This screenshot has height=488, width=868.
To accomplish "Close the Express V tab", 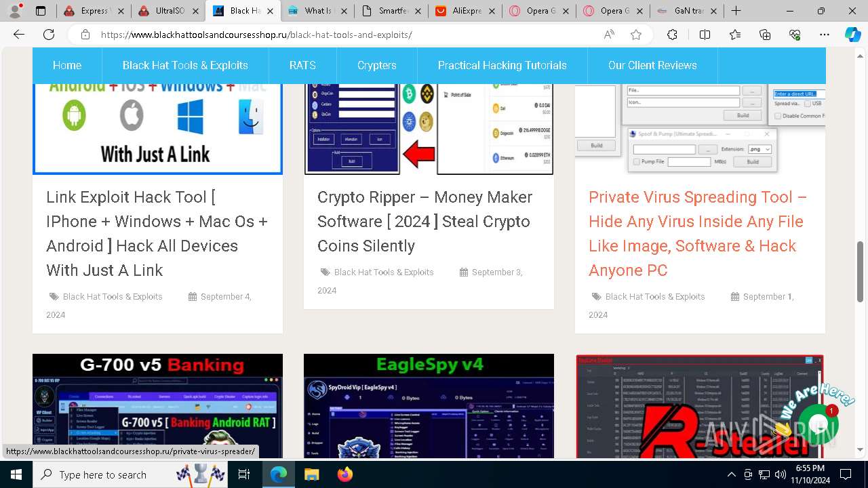I will [119, 11].
